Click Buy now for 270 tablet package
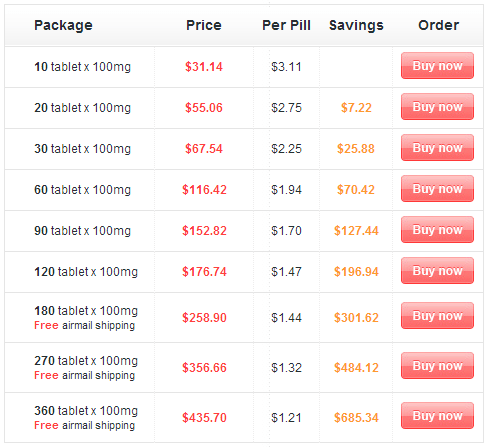488x447 pixels. click(x=437, y=366)
